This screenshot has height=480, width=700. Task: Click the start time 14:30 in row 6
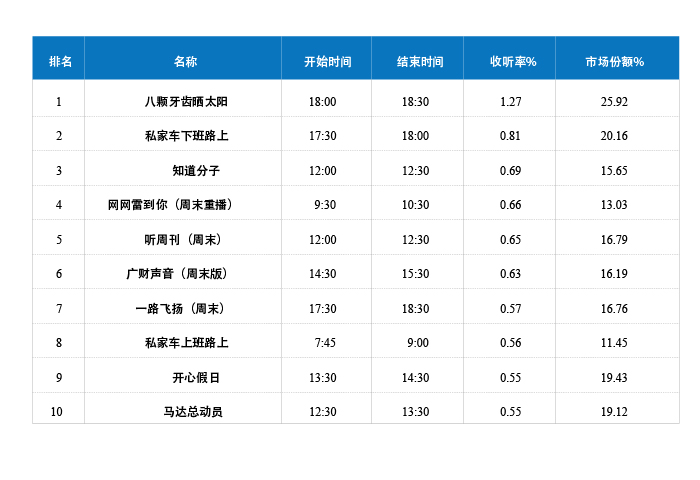click(x=323, y=273)
